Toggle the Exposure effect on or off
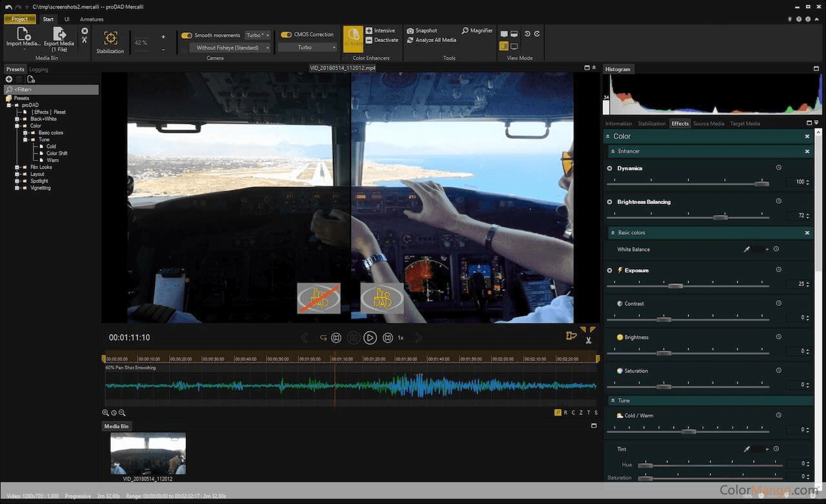826x504 pixels. (x=610, y=270)
